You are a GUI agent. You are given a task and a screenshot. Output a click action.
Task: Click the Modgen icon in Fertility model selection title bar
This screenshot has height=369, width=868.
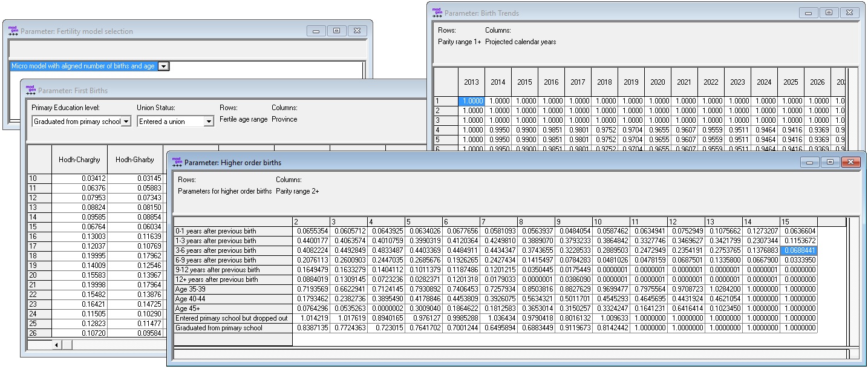point(13,31)
